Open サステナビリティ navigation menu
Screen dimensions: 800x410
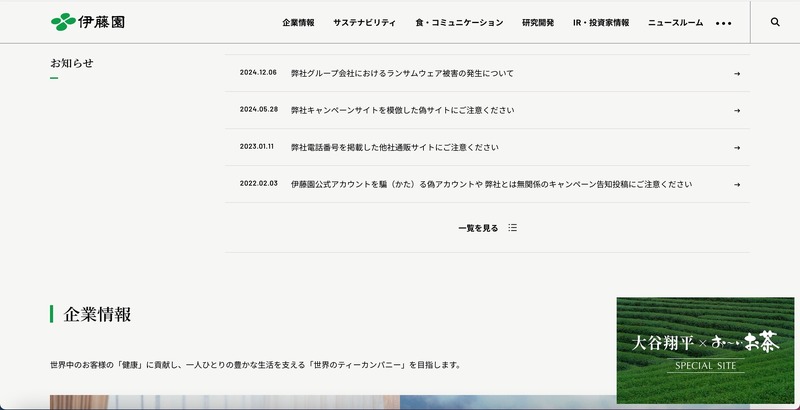click(x=364, y=22)
